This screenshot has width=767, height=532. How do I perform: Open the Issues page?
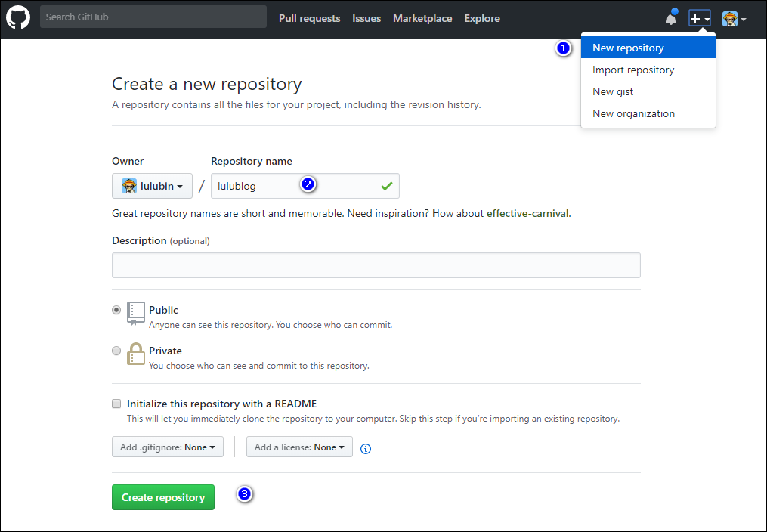coord(366,19)
